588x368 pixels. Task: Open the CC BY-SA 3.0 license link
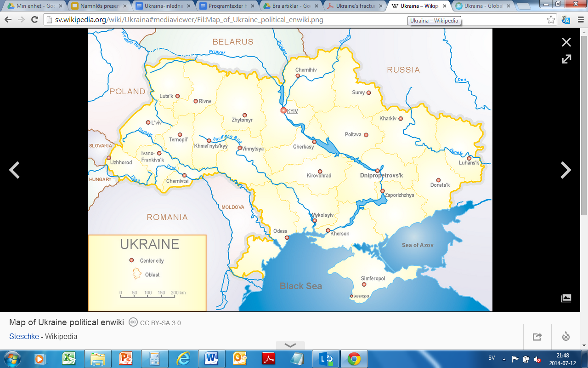coord(160,323)
